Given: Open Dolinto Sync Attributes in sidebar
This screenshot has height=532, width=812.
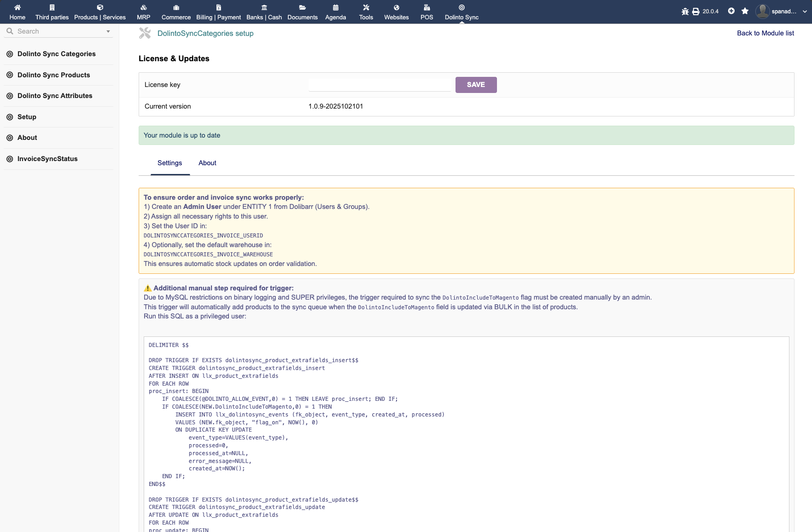Looking at the screenshot, I should click(x=55, y=96).
